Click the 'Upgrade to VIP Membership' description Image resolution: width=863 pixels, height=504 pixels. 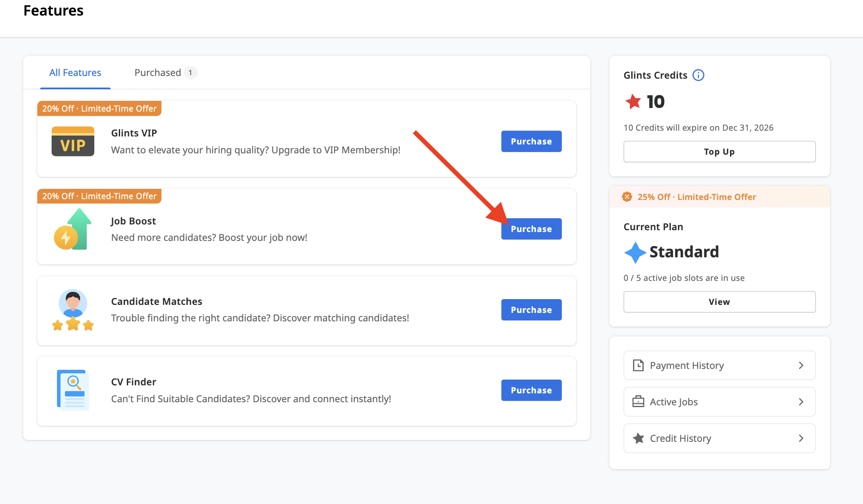(256, 150)
